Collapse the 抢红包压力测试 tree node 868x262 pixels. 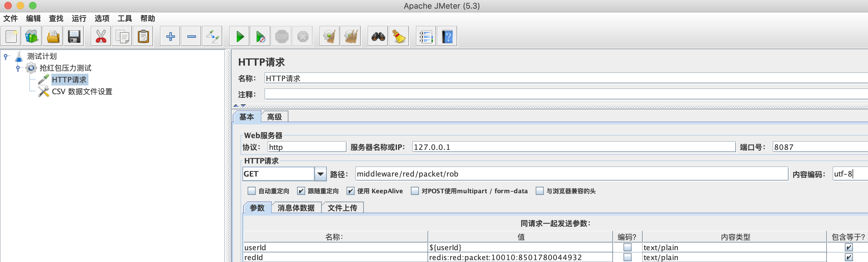(19, 68)
